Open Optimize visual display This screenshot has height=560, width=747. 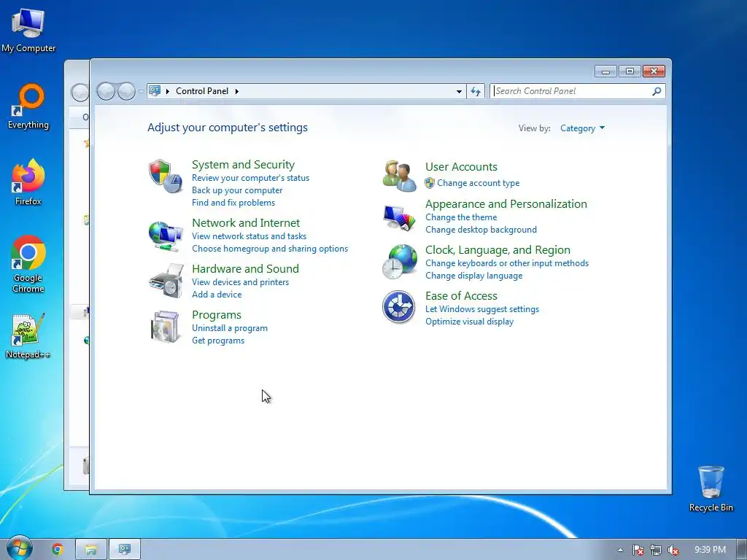coord(469,322)
